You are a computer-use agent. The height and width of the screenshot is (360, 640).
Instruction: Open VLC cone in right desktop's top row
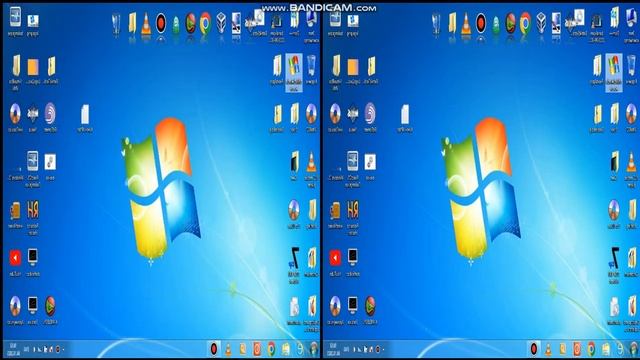coord(466,24)
